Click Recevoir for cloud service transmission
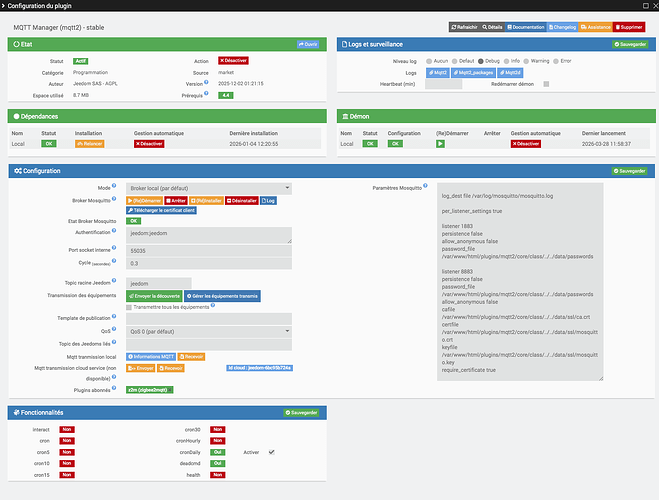 point(171,368)
